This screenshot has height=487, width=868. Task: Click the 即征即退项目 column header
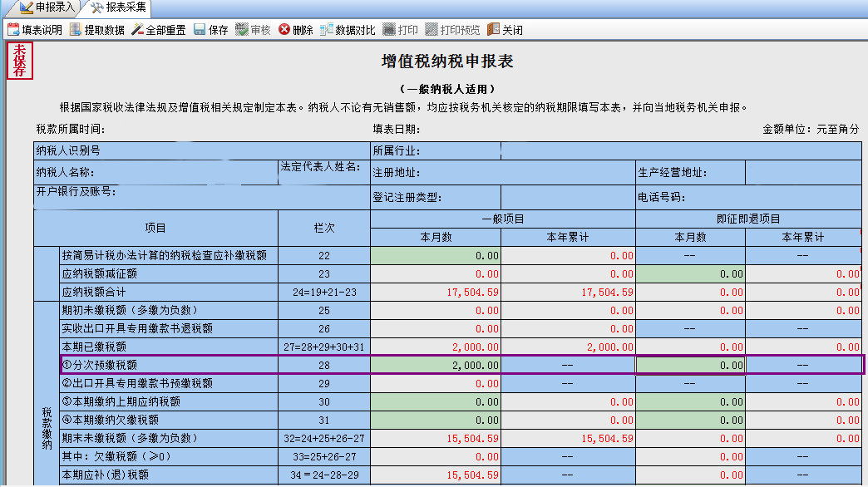(x=748, y=219)
